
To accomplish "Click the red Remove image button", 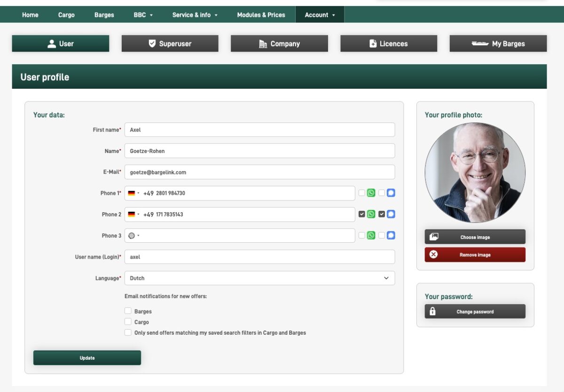I will (475, 255).
